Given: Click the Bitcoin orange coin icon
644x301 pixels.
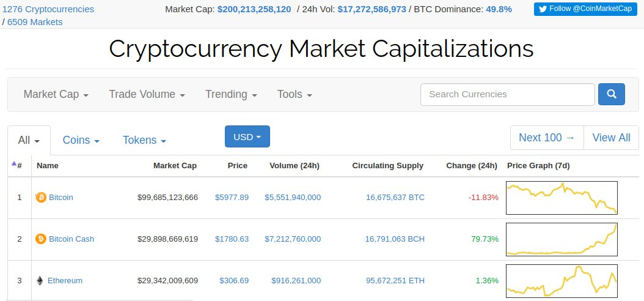Looking at the screenshot, I should coord(41,198).
